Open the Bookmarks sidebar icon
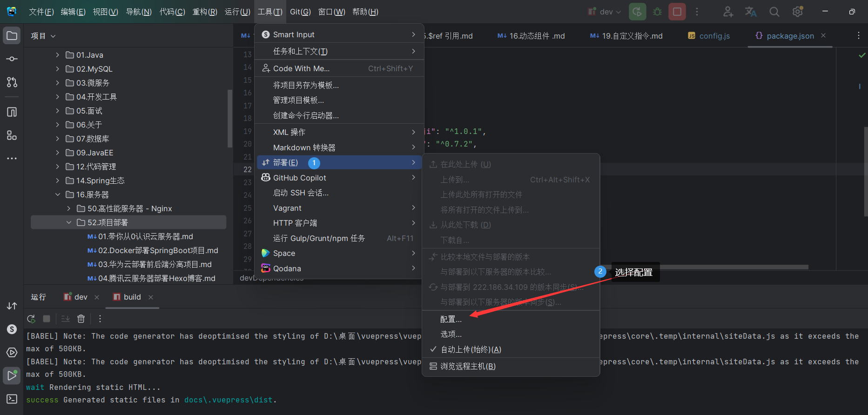 pos(12,112)
